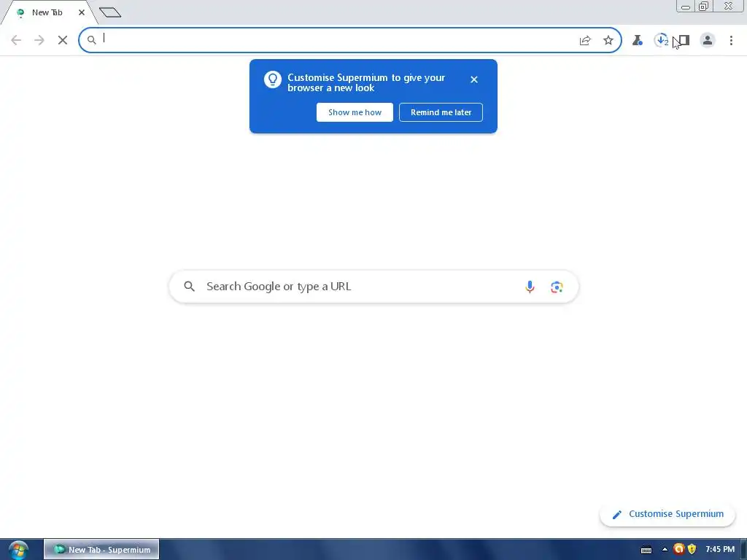Open a new tab with tab-strip button
Viewport: 747px width, 560px height.
110,12
